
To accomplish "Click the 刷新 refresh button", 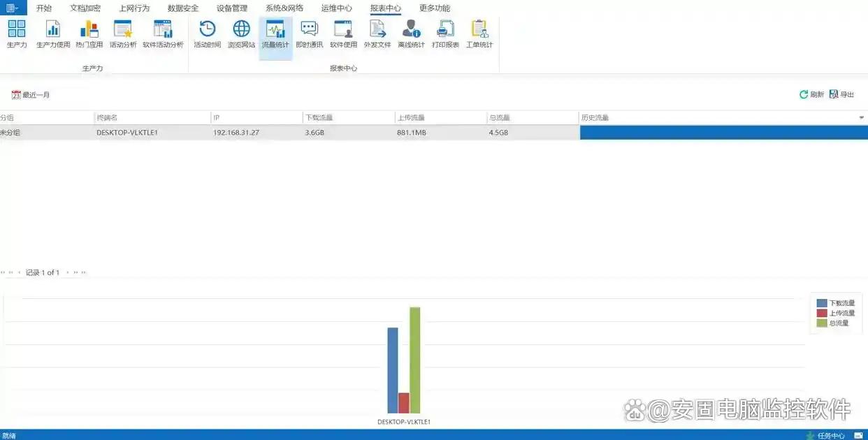I will [x=811, y=94].
